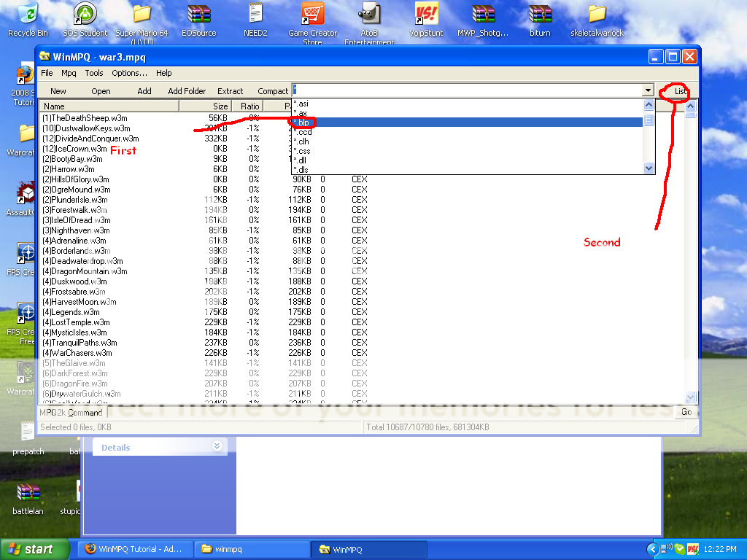Image resolution: width=747 pixels, height=560 pixels.
Task: Click the filter list scroll down arrow
Action: click(649, 168)
